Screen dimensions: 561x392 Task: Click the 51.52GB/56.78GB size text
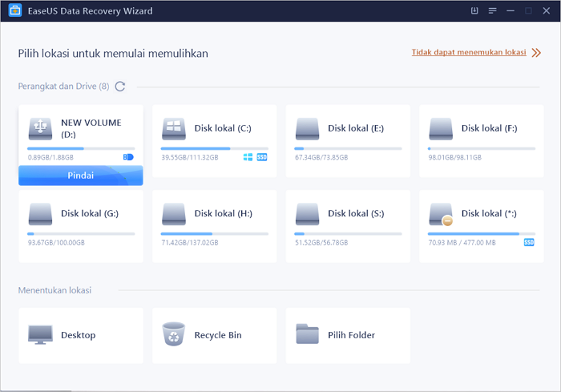tap(321, 242)
